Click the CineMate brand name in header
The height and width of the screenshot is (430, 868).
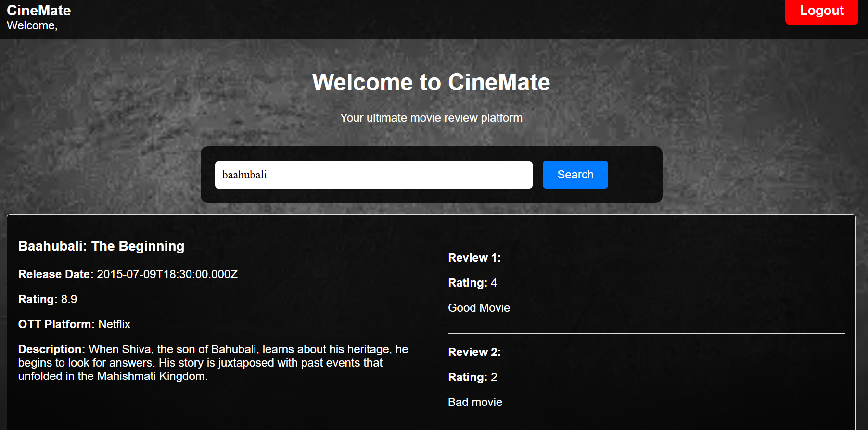click(x=39, y=10)
